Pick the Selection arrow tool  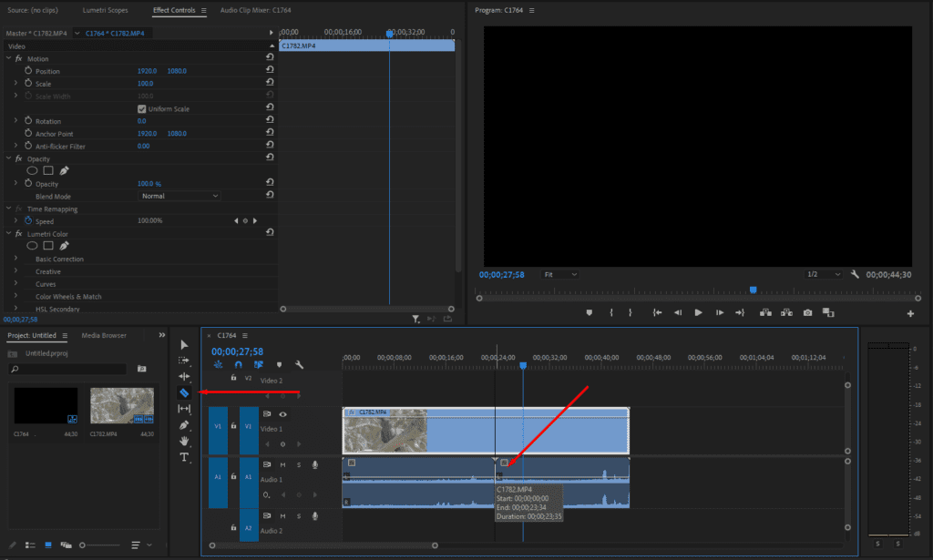pyautogui.click(x=184, y=344)
